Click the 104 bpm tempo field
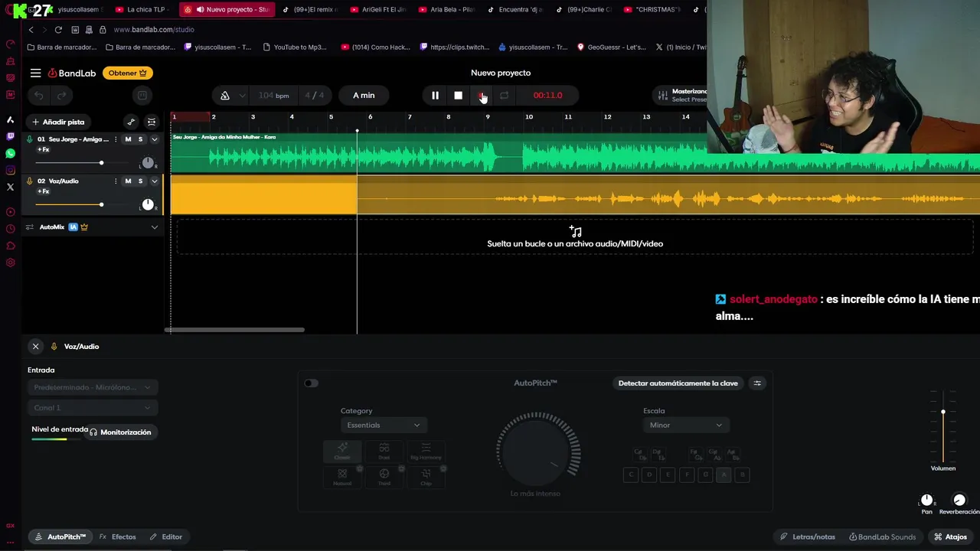Screen dimensions: 980x551 point(273,96)
